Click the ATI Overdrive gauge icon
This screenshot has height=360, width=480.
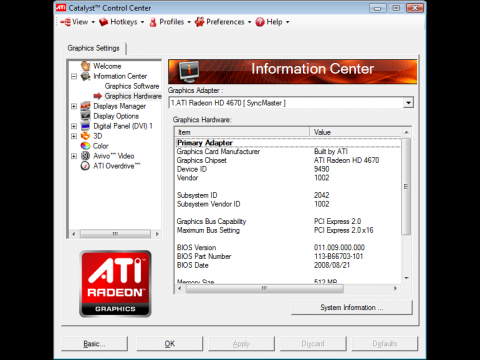pos(86,166)
